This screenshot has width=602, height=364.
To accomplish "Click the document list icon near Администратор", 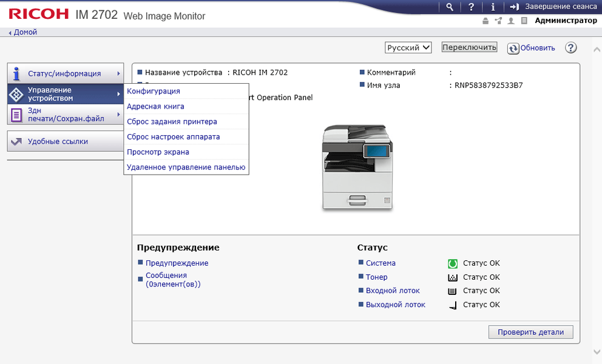I will (x=524, y=21).
